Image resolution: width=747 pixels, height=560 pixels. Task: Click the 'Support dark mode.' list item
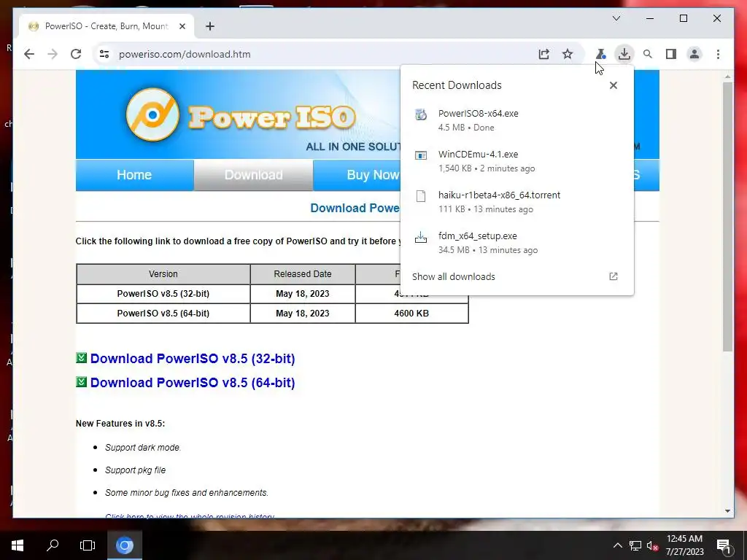(143, 448)
